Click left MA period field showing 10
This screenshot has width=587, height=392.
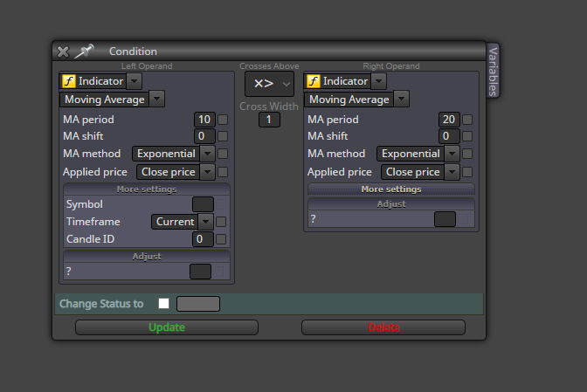(x=204, y=120)
